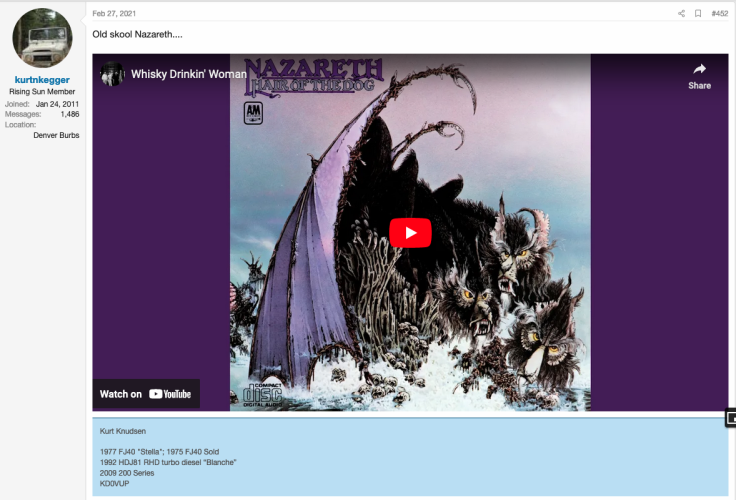The width and height of the screenshot is (736, 500).
Task: Click the callsign KD0VUP in signature
Action: click(x=115, y=484)
